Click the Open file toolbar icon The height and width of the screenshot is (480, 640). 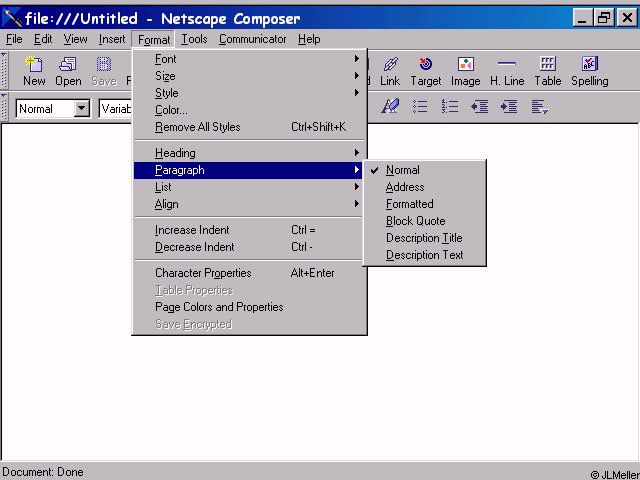pos(68,71)
